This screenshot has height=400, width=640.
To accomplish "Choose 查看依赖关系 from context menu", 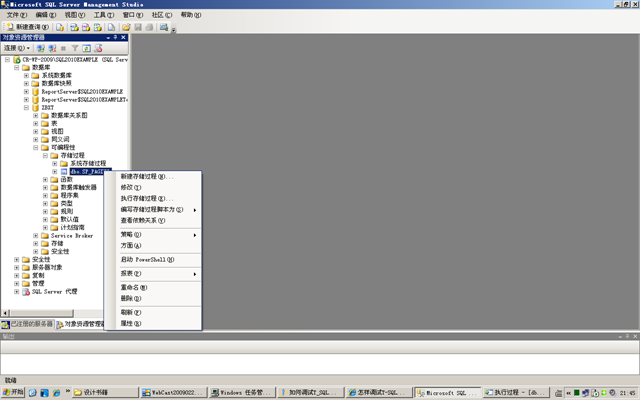I will (x=153, y=220).
